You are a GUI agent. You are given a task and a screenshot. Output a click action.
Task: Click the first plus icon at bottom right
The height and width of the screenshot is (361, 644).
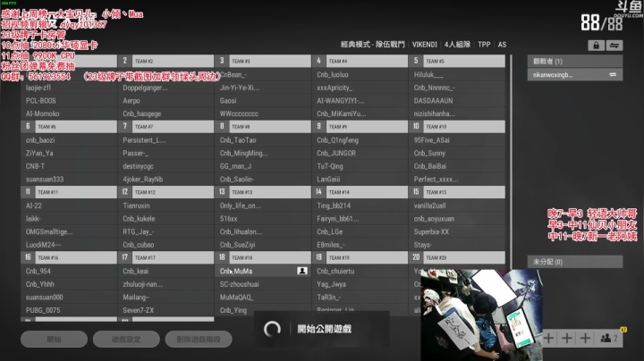(x=548, y=339)
